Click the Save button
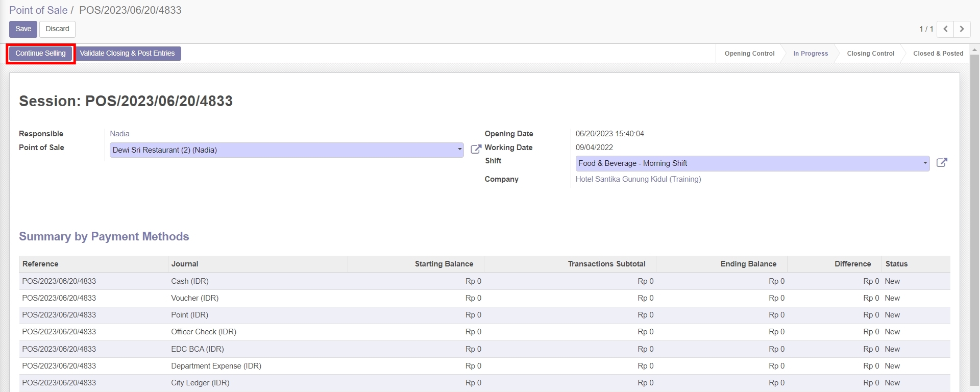The width and height of the screenshot is (980, 392). (x=23, y=29)
